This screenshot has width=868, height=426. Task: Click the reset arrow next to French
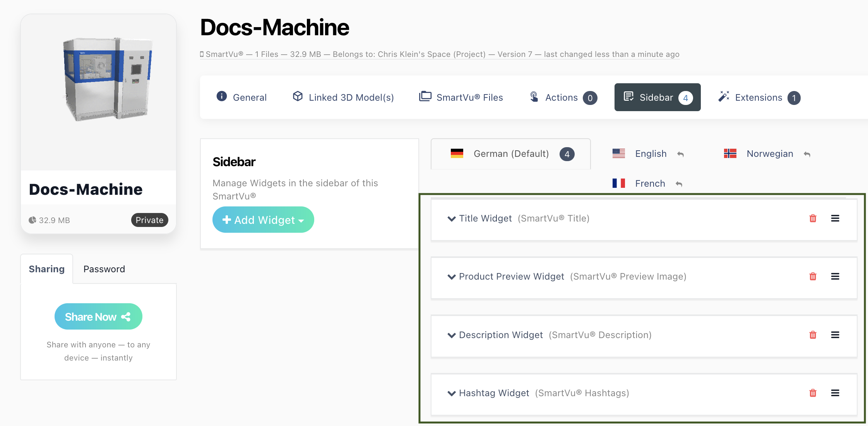pos(679,184)
